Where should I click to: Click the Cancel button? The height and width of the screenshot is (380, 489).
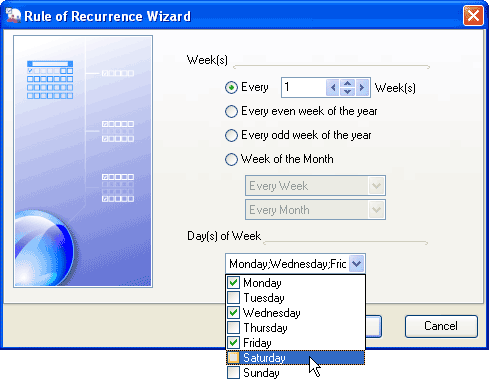[441, 326]
